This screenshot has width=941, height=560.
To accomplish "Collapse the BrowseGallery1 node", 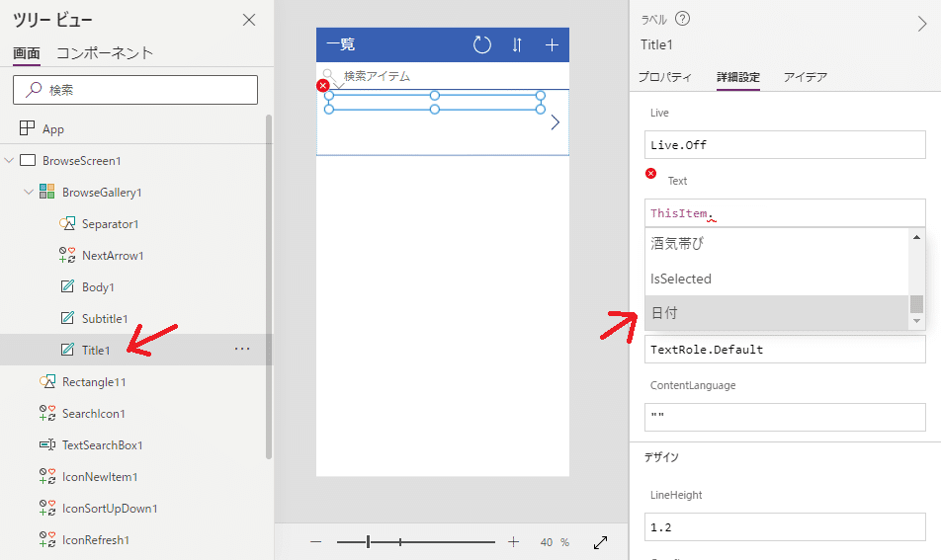I will pos(29,193).
